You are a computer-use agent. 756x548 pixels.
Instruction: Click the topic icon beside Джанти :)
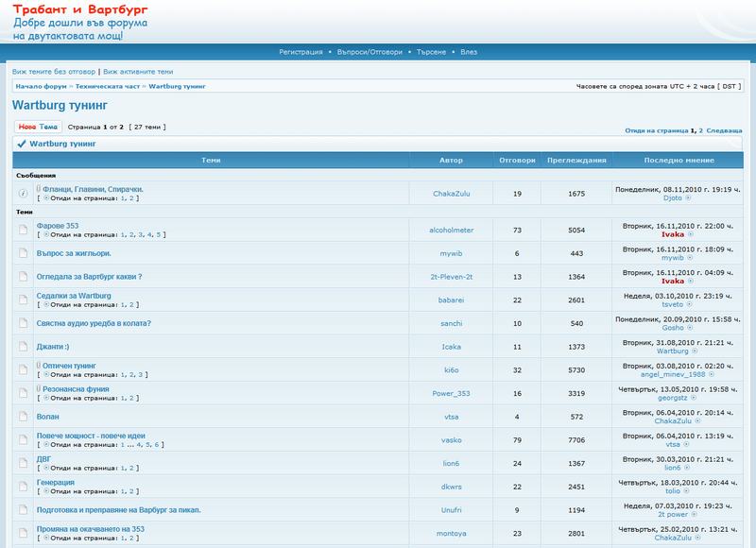pos(23,347)
